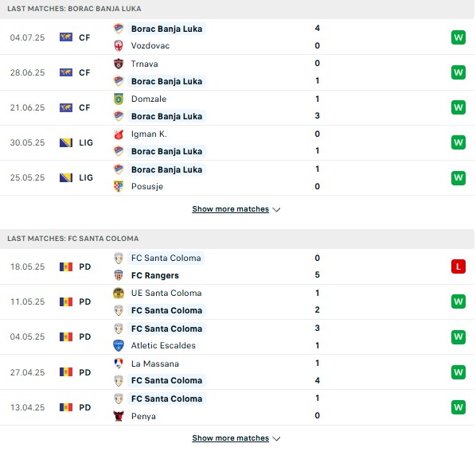Expand more Borac Banja Luka matches
The height and width of the screenshot is (451, 476).
coord(236,209)
